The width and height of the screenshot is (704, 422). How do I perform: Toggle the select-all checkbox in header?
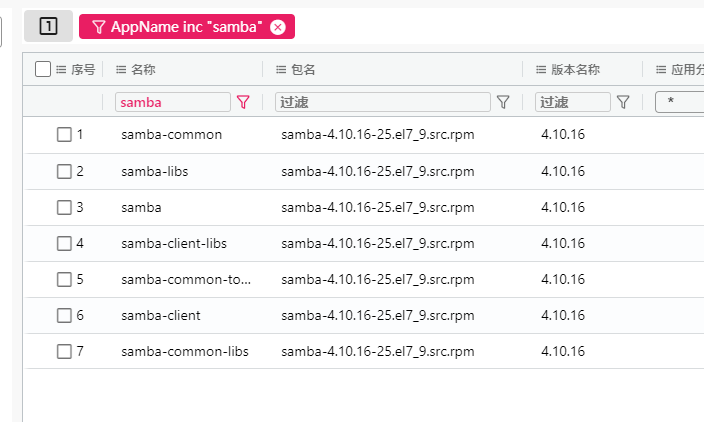click(x=43, y=69)
